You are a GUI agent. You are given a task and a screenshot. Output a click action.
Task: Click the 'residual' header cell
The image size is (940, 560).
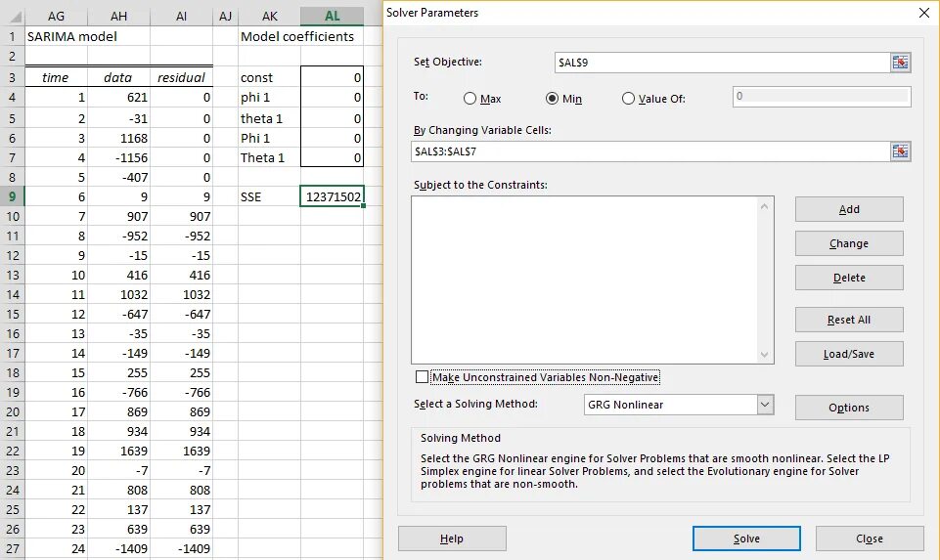pyautogui.click(x=182, y=78)
